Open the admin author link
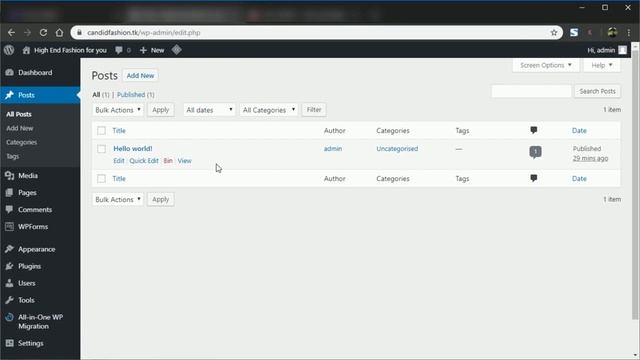 [x=333, y=149]
